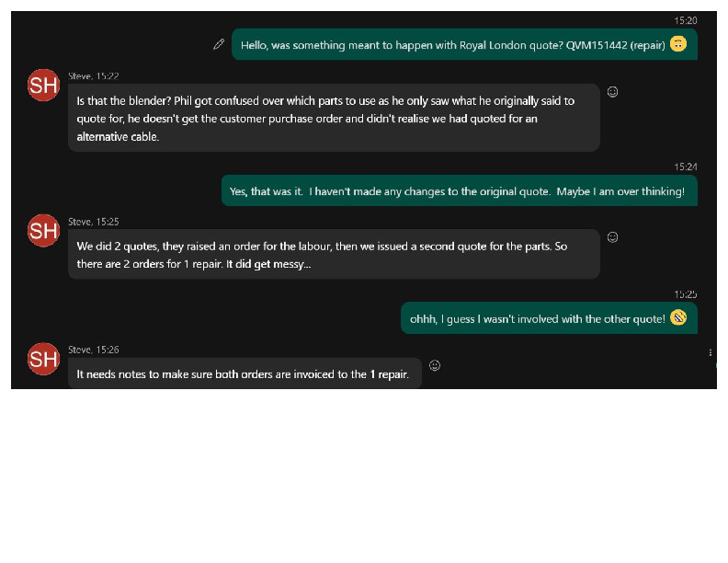This screenshot has height=563, width=728.
Task: Click the upside-down face emoji in first message
Action: point(678,43)
